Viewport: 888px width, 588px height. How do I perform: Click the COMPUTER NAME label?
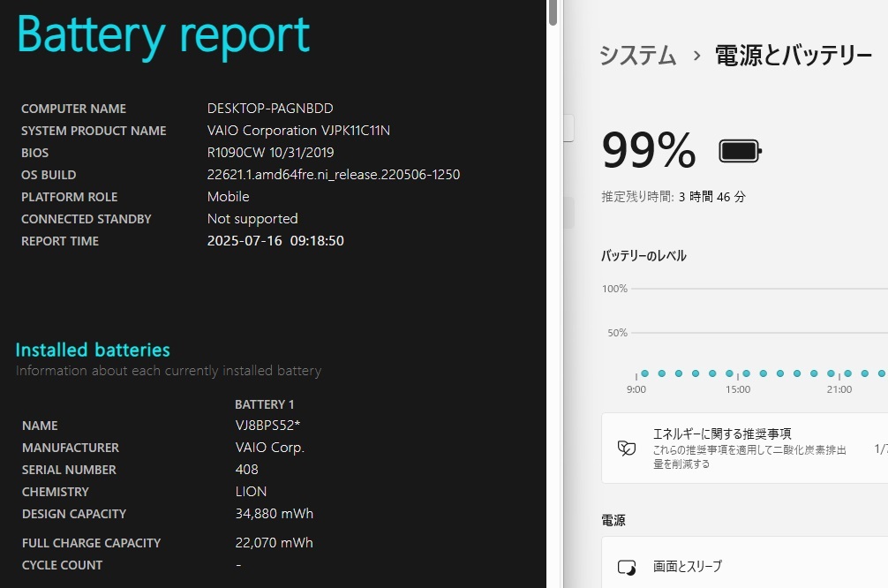pyautogui.click(x=73, y=109)
